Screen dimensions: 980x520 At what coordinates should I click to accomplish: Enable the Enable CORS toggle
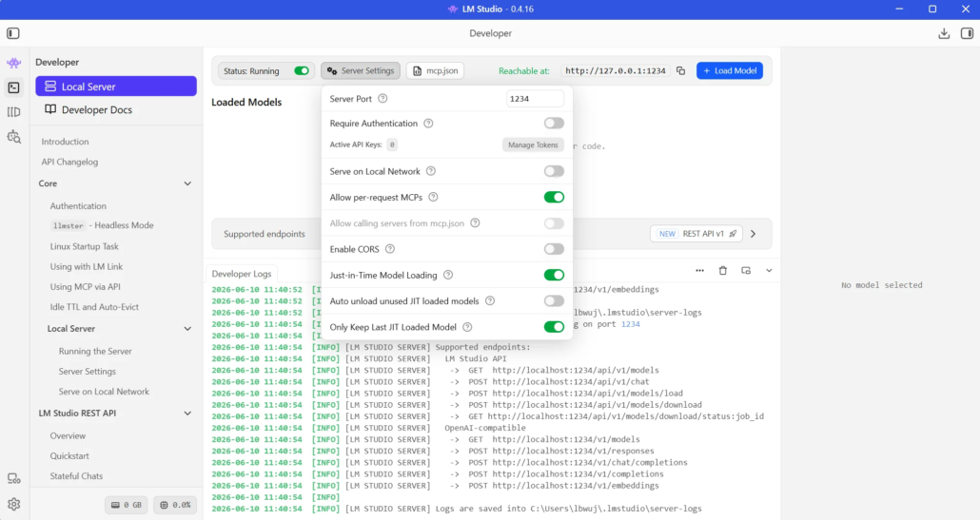554,249
